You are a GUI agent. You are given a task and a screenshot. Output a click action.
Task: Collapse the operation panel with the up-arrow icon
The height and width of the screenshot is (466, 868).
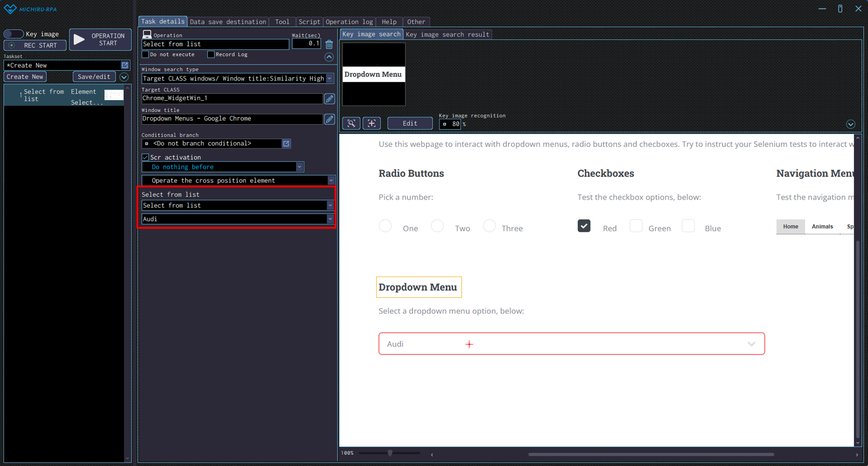329,57
